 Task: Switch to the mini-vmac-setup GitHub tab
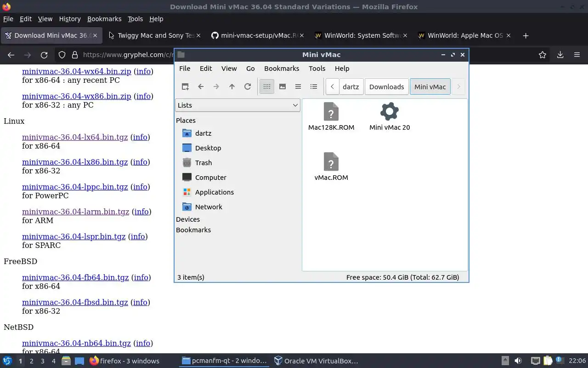(x=259, y=35)
